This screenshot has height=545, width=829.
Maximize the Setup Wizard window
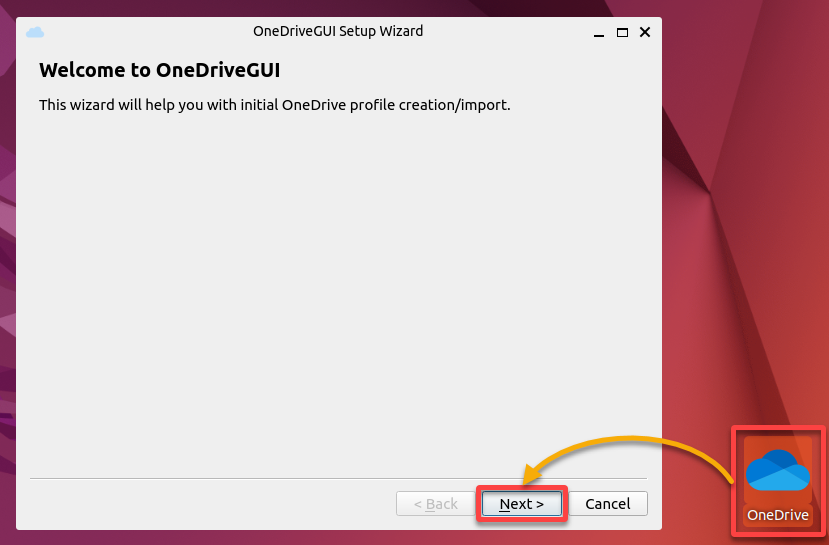tap(622, 33)
